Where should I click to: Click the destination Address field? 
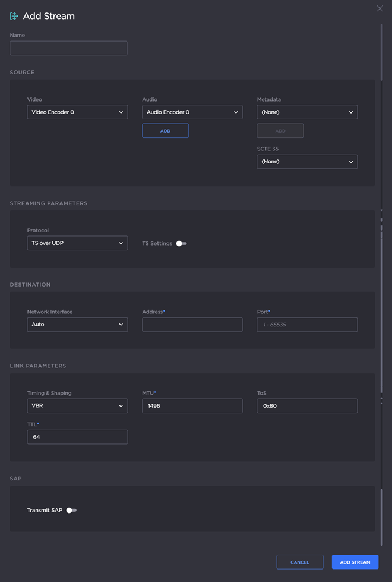tap(192, 324)
